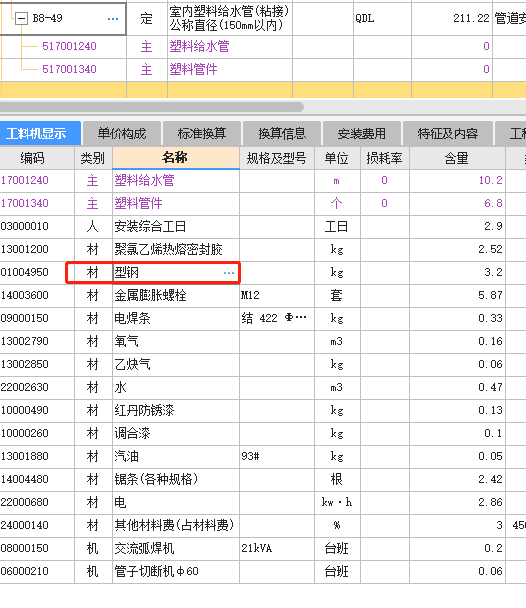Viewport: 526px width, 608px height.
Task: Click the QDL cell
Action: [382, 18]
